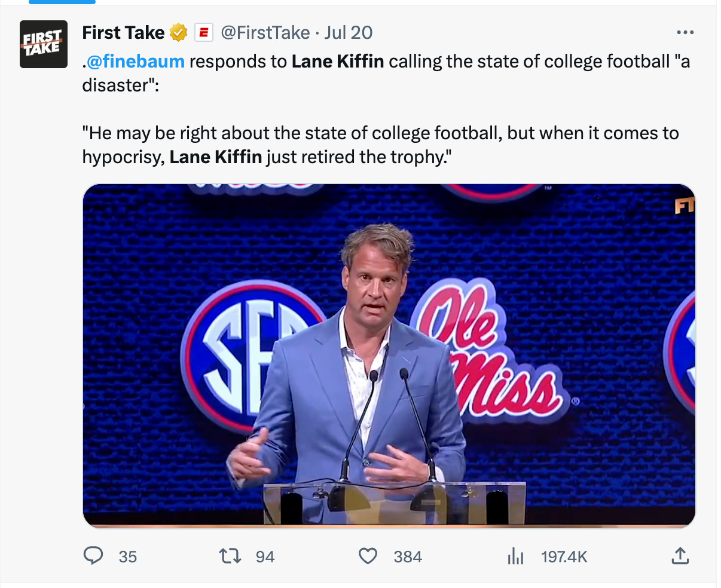The width and height of the screenshot is (721, 588).
Task: View tweet analytics bar chart icon
Action: tap(515, 556)
